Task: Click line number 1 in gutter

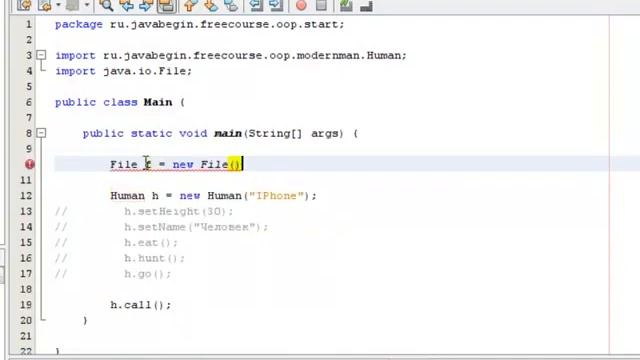Action: pyautogui.click(x=29, y=24)
